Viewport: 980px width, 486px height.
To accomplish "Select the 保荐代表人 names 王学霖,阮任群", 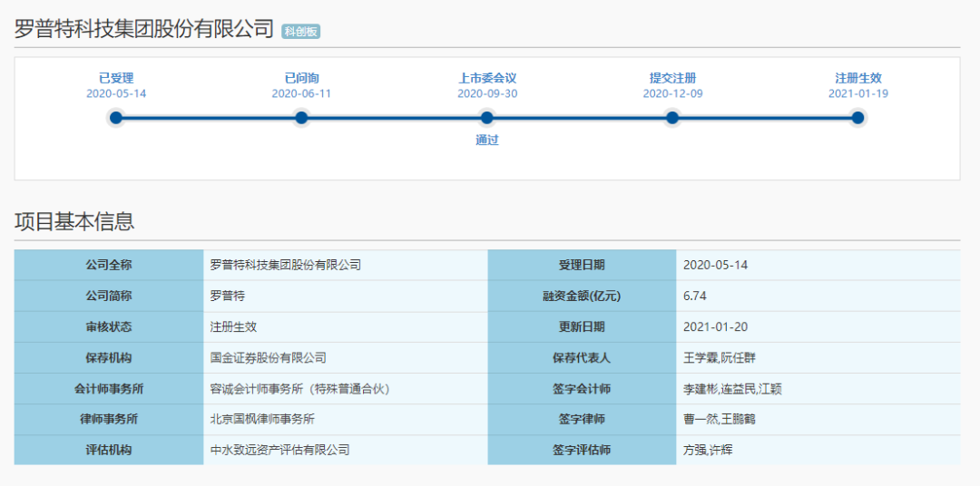I will [x=725, y=358].
